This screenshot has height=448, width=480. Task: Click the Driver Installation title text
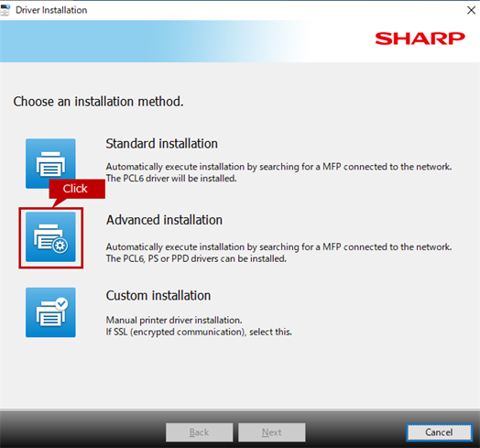(x=51, y=10)
